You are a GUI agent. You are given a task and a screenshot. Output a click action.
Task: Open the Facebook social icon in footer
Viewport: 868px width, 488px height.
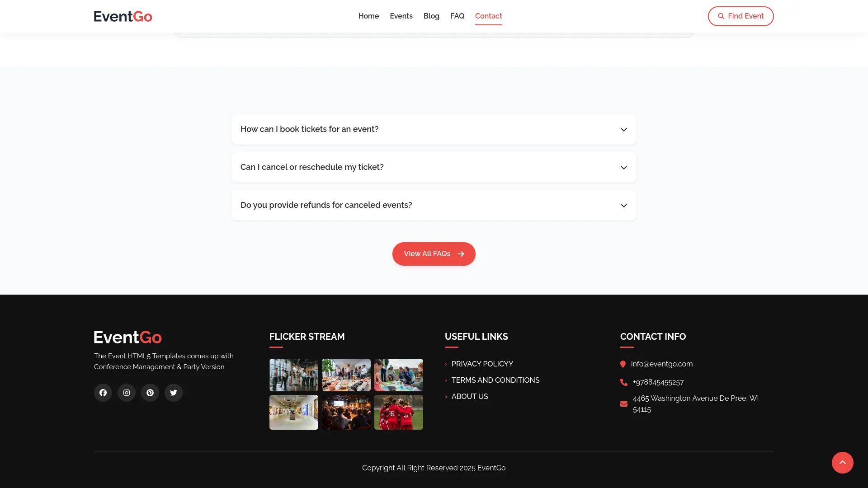[103, 393]
